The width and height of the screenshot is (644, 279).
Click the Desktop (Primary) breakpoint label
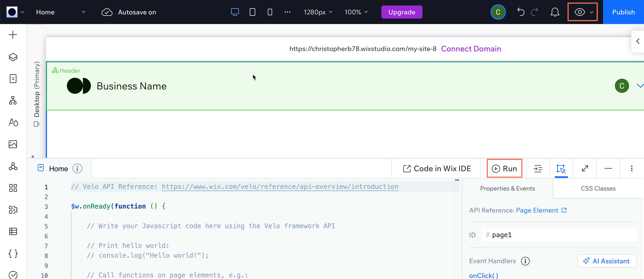tap(37, 89)
